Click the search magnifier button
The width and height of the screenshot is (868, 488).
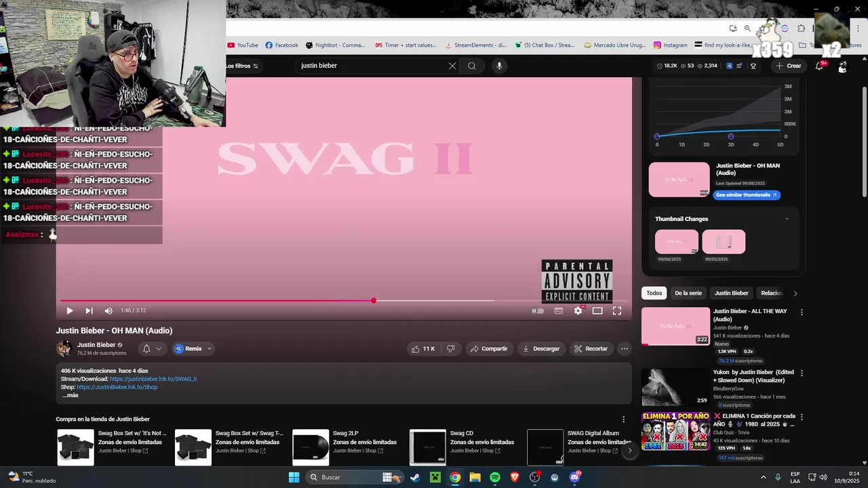point(472,66)
